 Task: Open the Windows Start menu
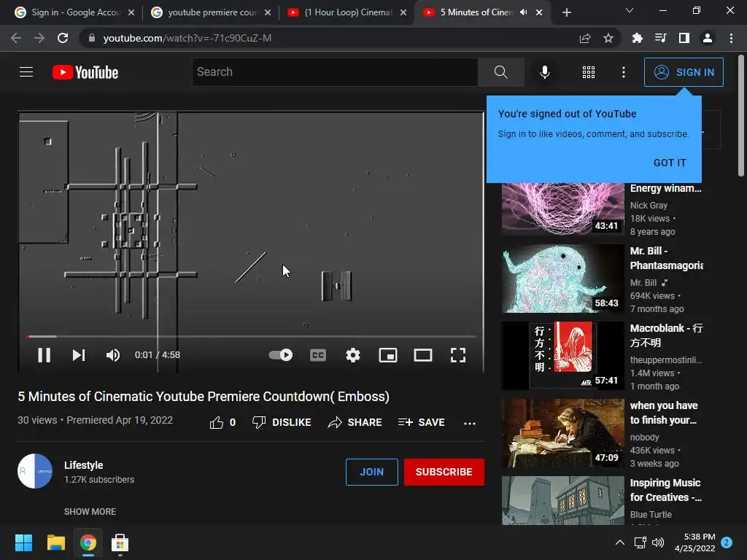pos(23,542)
